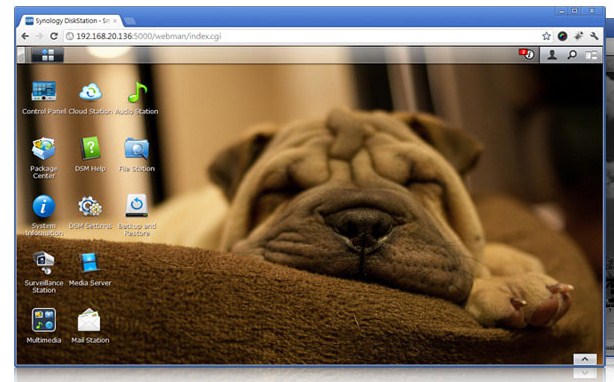Launch Backup and Restore
This screenshot has height=382, width=614.
click(137, 205)
